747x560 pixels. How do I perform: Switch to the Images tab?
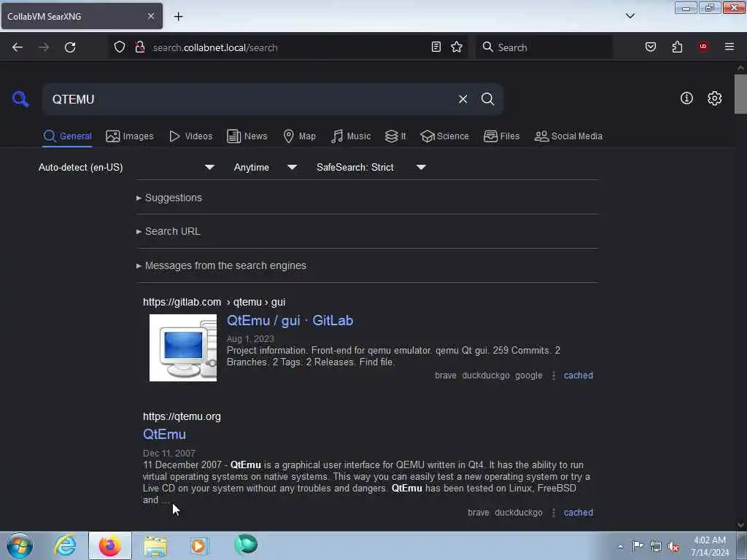click(x=130, y=136)
